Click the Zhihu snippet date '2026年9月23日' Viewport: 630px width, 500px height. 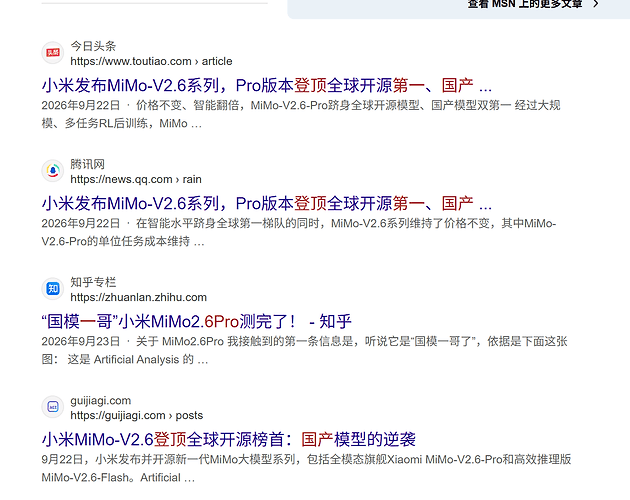(x=81, y=341)
